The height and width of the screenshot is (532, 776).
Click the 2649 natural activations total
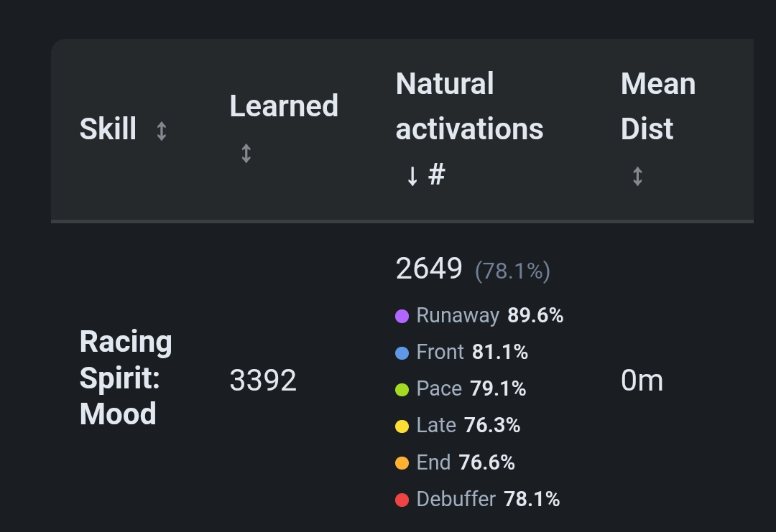pos(428,269)
